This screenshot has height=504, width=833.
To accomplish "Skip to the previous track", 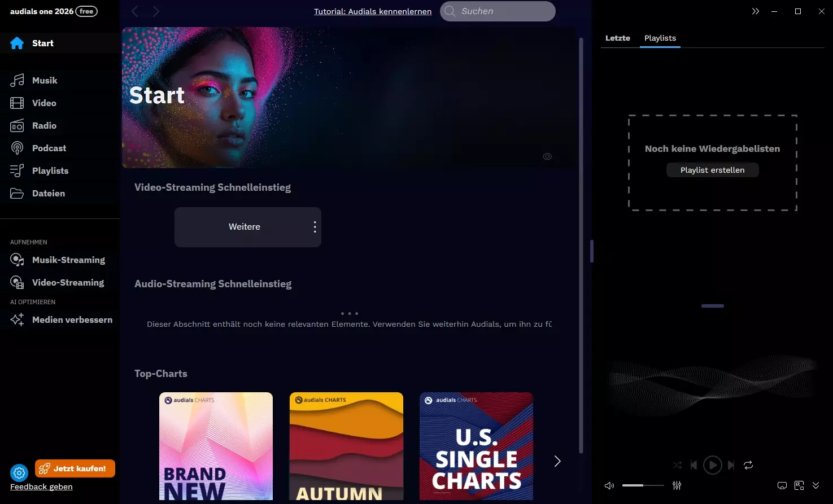I will [x=694, y=465].
